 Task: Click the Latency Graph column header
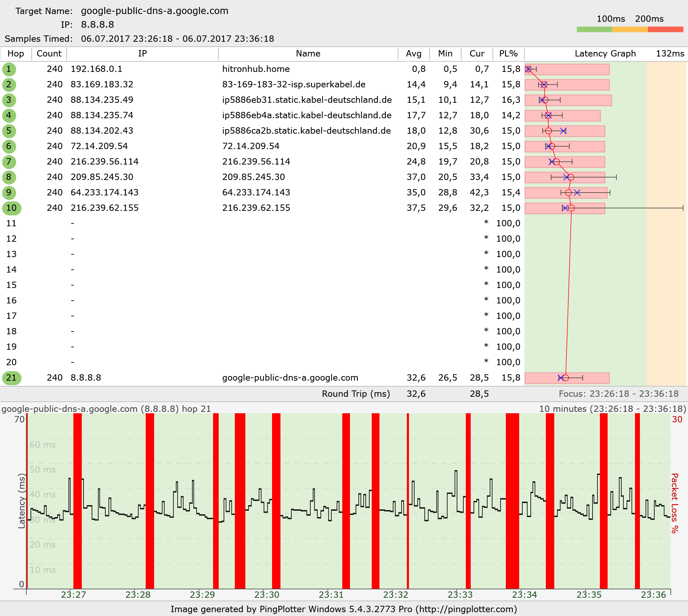pyautogui.click(x=605, y=54)
